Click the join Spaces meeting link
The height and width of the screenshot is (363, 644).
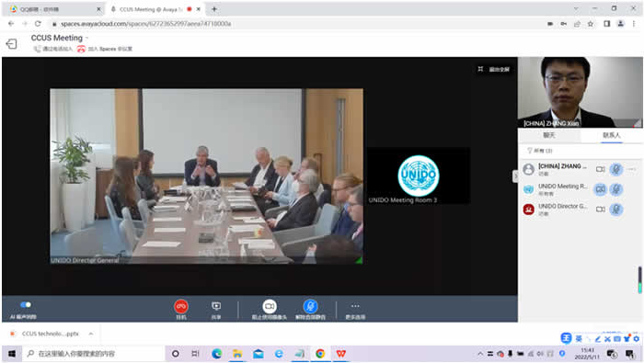click(x=105, y=49)
